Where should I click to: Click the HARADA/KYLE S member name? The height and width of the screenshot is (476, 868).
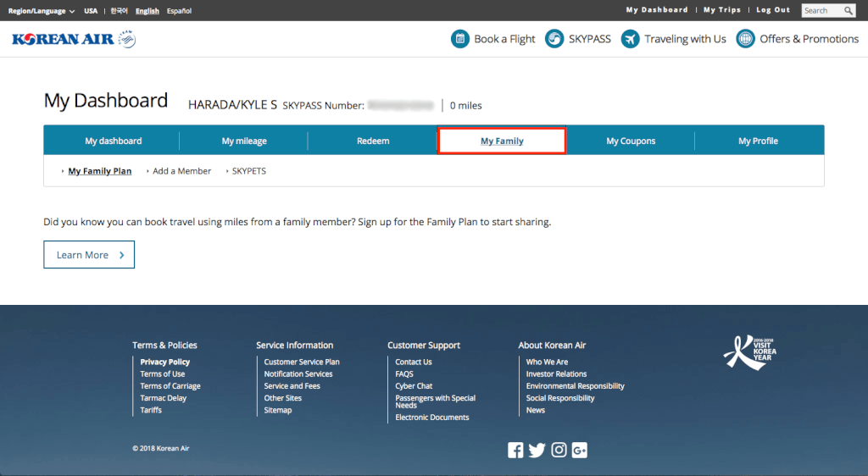(232, 105)
